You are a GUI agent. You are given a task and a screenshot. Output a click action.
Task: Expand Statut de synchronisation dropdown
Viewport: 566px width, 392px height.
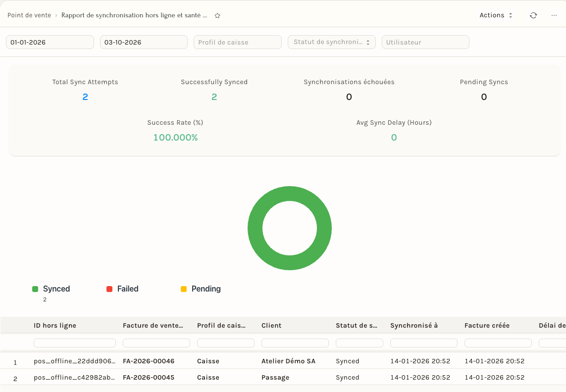click(331, 42)
